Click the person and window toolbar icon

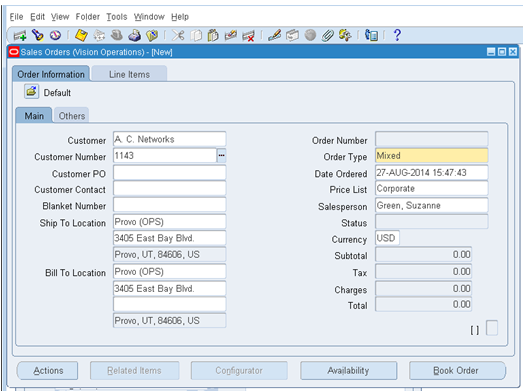tap(371, 35)
